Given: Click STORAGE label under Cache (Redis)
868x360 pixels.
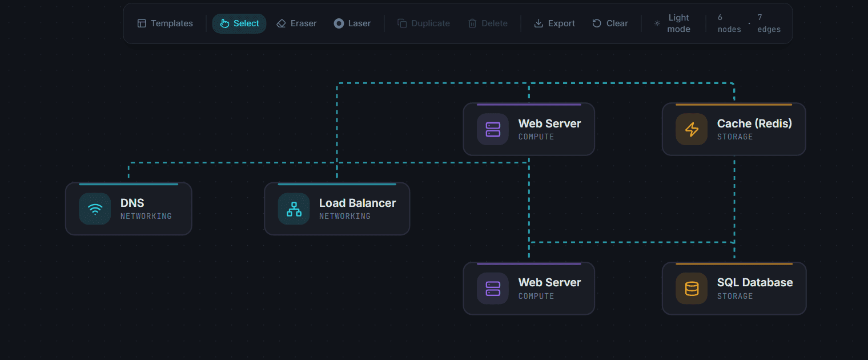Looking at the screenshot, I should (x=735, y=137).
